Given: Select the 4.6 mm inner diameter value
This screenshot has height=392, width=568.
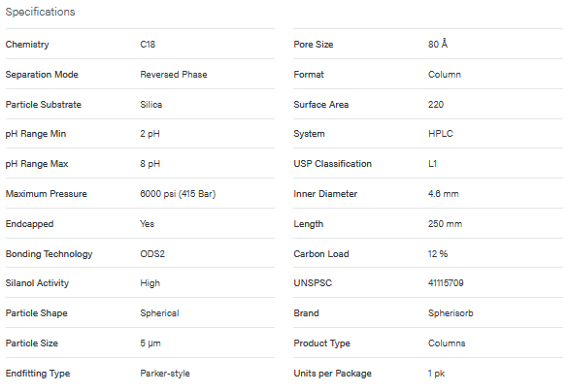Looking at the screenshot, I should click(444, 194).
